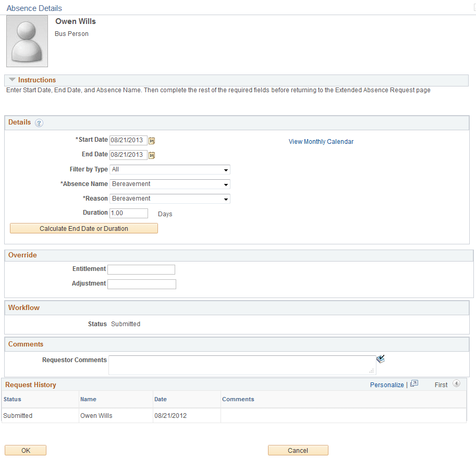Viewport: 476px width, 458px height.
Task: Click the Personalize link
Action: (387, 384)
